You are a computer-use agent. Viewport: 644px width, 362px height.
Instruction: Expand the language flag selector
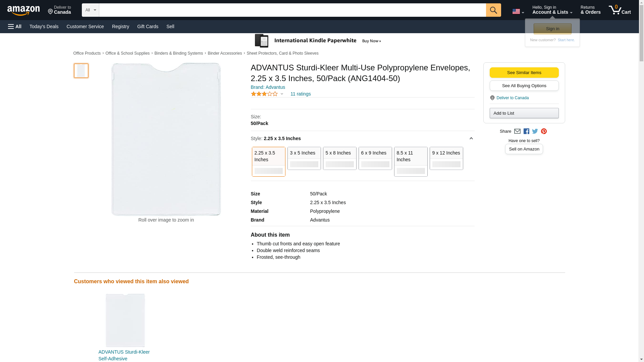click(x=518, y=11)
